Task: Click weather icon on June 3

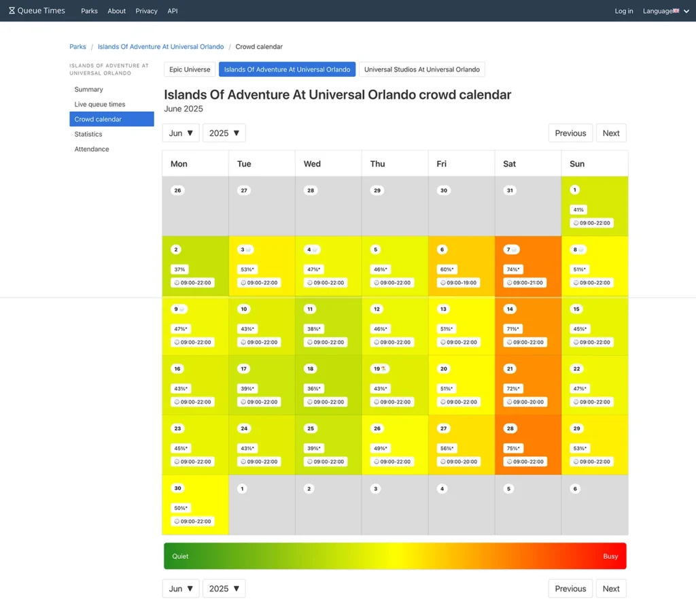Action: coord(249,250)
